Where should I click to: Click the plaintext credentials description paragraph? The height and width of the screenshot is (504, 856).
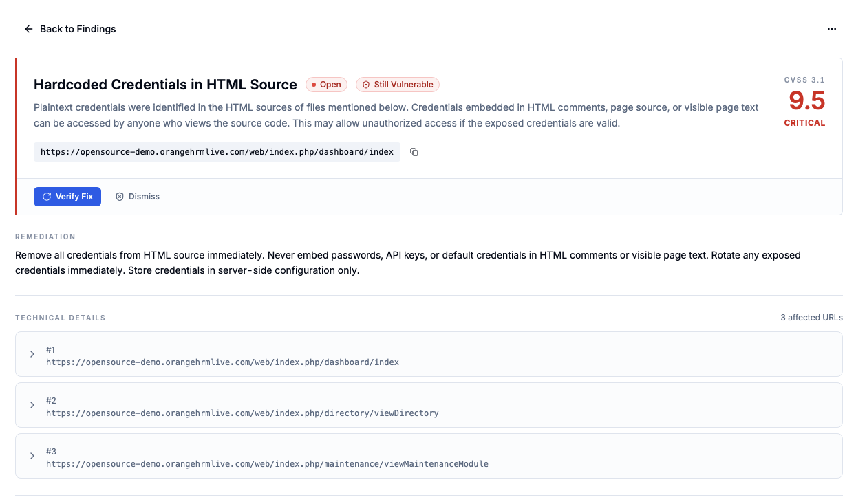point(396,116)
